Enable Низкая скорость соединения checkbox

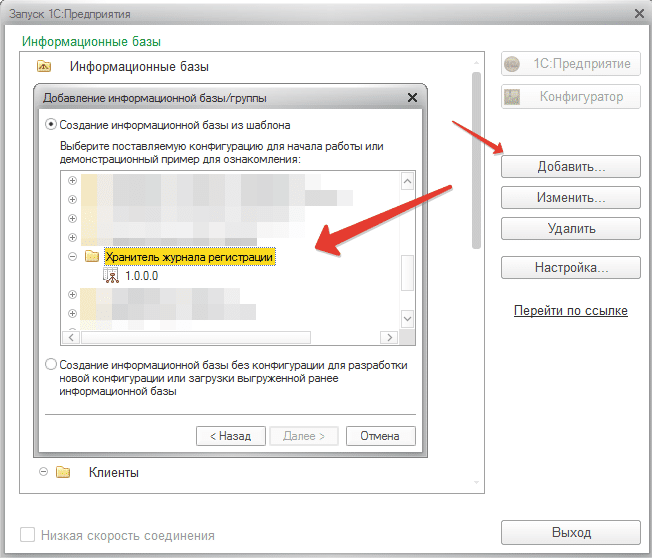click(x=28, y=535)
